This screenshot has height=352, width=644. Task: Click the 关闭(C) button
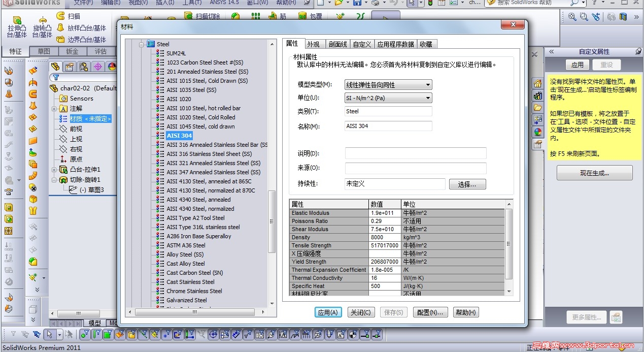coord(360,312)
